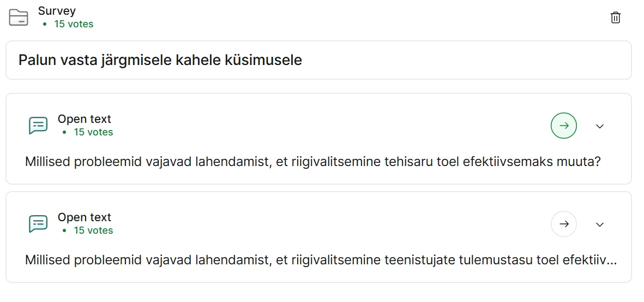Screen dimensions: 644x302
Task: Click the second Open text chat icon
Action: point(38,224)
